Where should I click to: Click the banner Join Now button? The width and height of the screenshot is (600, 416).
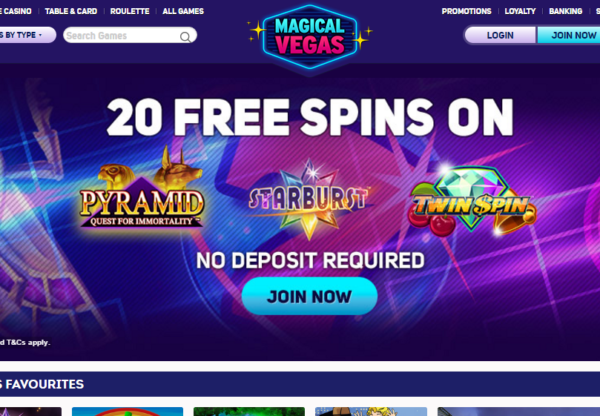point(310,296)
